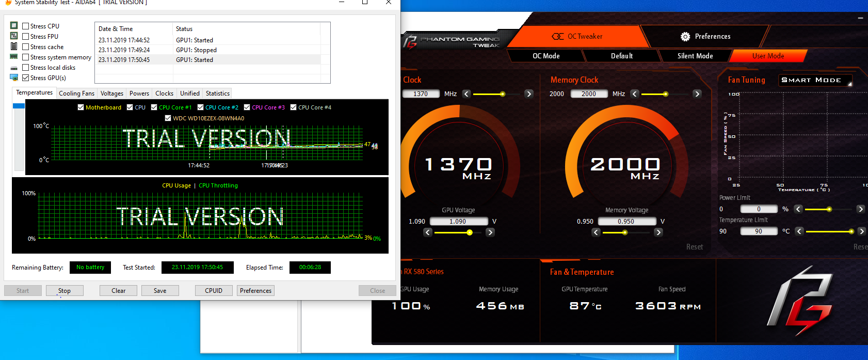Viewport: 868px width, 360px height.
Task: Check Stress system memory option
Action: [25, 57]
